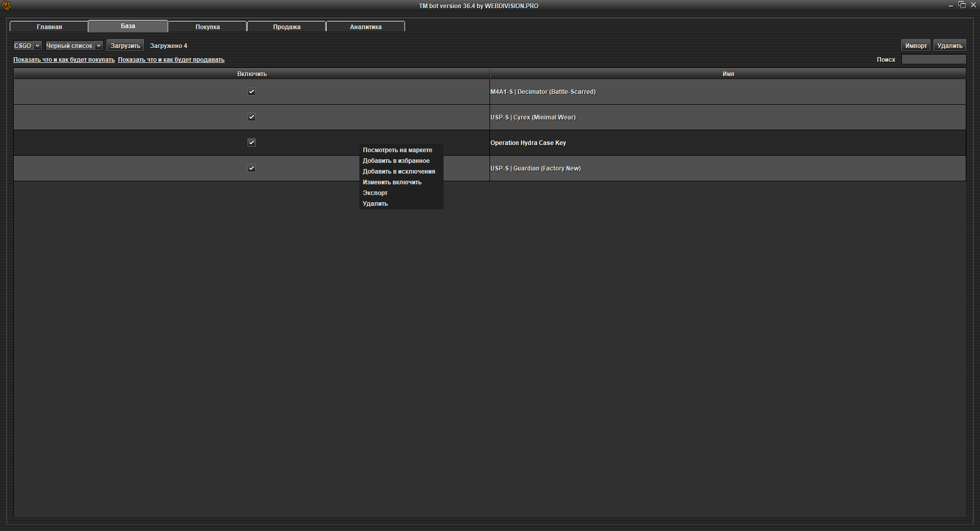Open Показать что и как будет покупать link
This screenshot has width=980, height=531.
pyautogui.click(x=64, y=60)
